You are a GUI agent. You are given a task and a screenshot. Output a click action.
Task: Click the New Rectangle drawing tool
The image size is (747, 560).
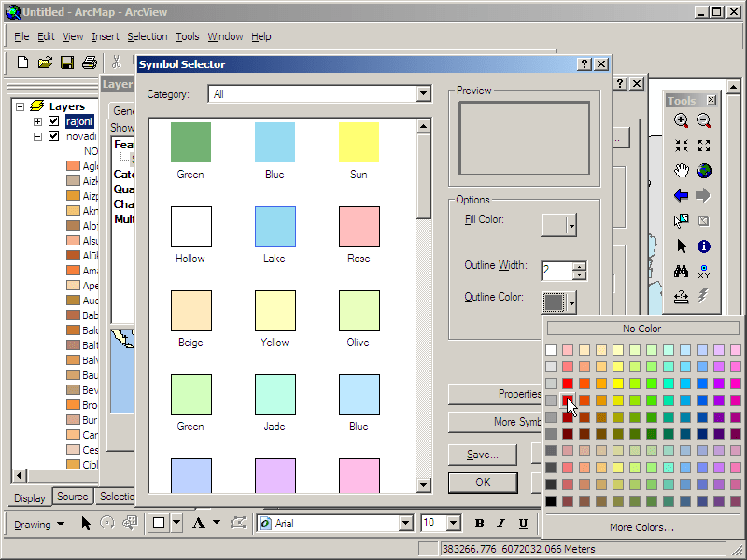pos(159,523)
